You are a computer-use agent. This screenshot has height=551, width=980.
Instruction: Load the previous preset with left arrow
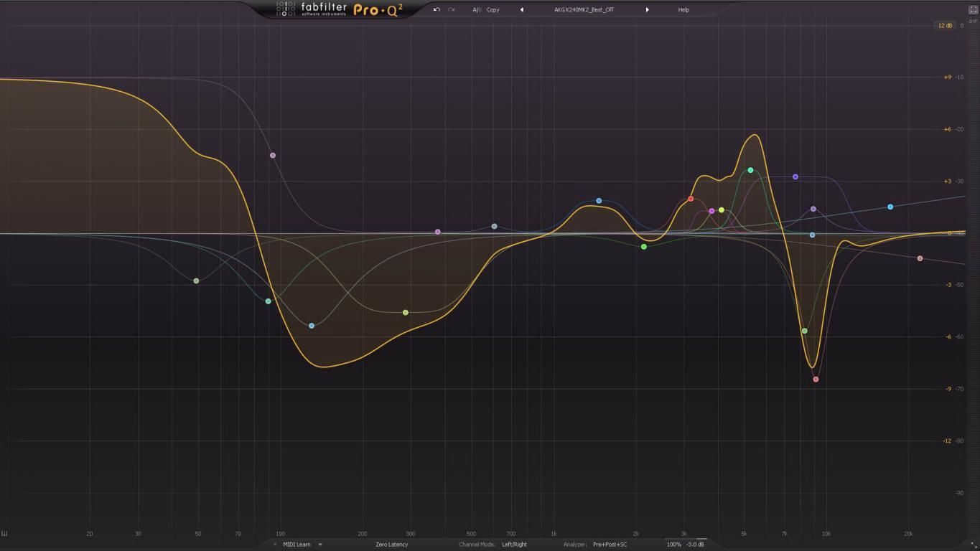(x=522, y=10)
